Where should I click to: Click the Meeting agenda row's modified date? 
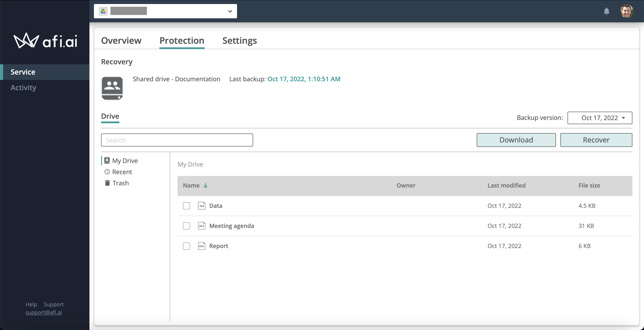[x=504, y=226]
